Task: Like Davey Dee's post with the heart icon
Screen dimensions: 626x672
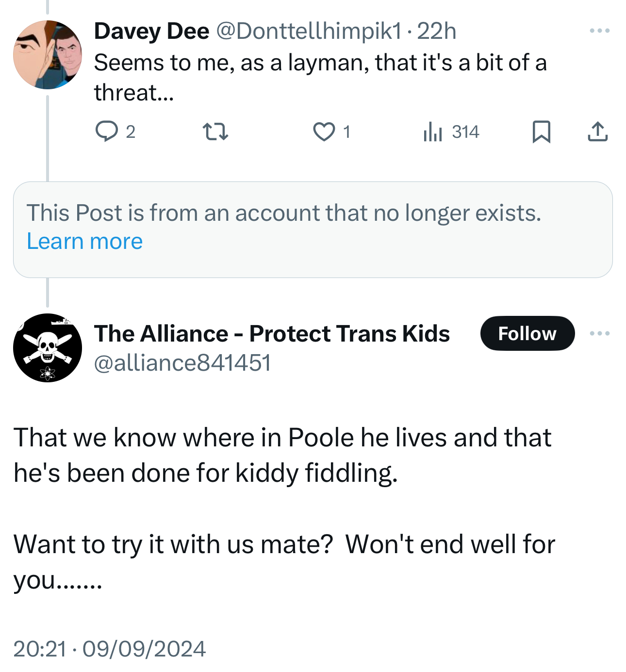Action: [x=324, y=131]
